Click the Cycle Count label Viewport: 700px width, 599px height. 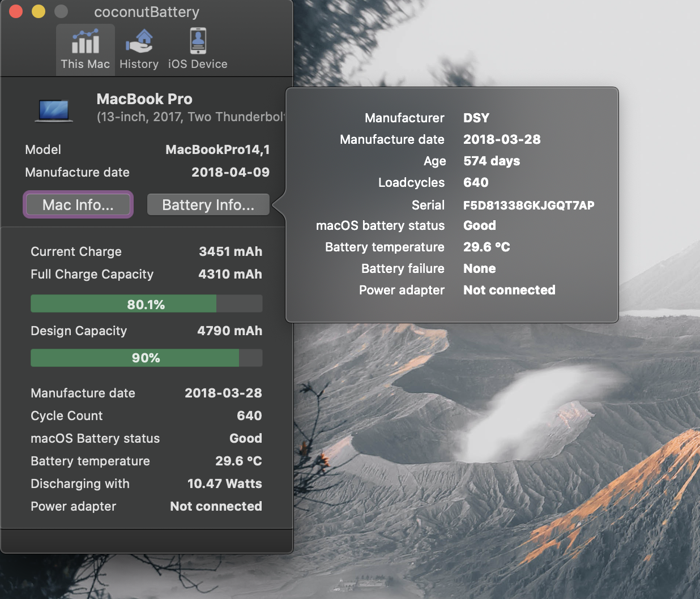coord(67,416)
